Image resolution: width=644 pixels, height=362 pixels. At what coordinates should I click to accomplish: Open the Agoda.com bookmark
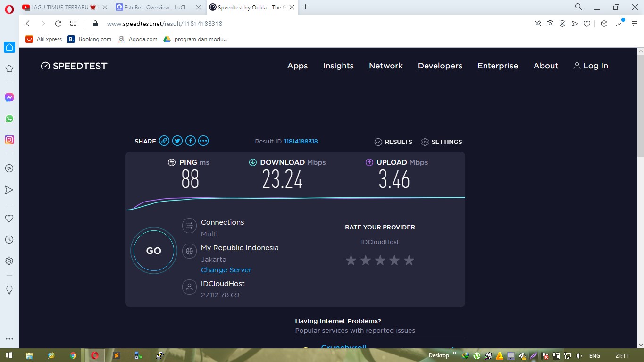tap(138, 39)
